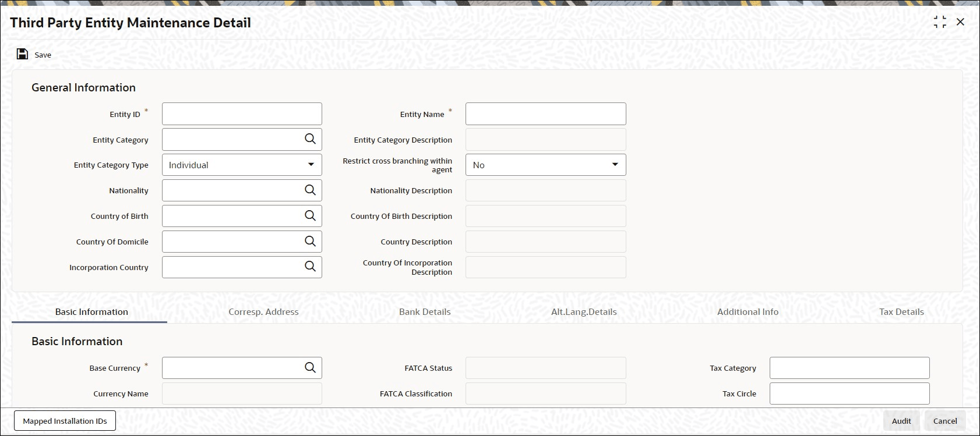Open the Alt.Lang.Details tab
Viewport: 980px width, 436px height.
[x=584, y=312]
